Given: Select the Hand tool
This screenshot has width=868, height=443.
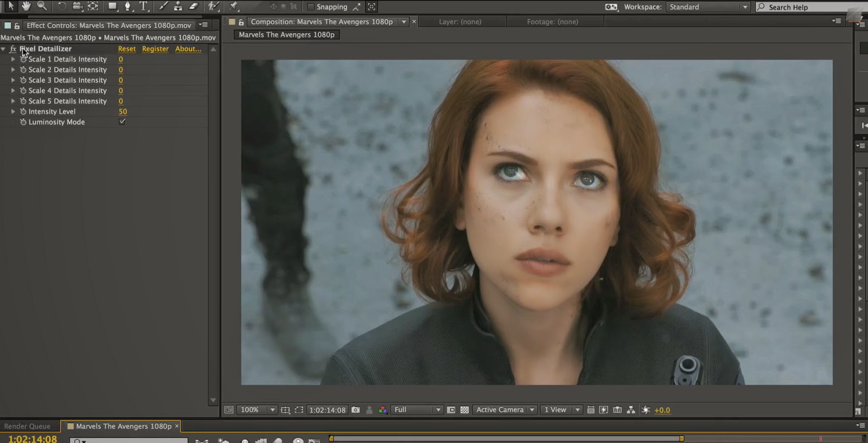Looking at the screenshot, I should pyautogui.click(x=26, y=7).
